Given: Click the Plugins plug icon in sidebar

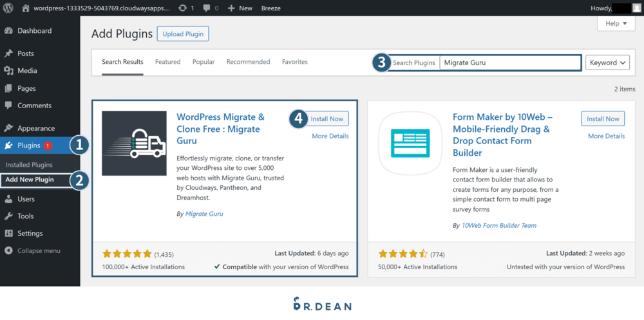Looking at the screenshot, I should tap(8, 146).
